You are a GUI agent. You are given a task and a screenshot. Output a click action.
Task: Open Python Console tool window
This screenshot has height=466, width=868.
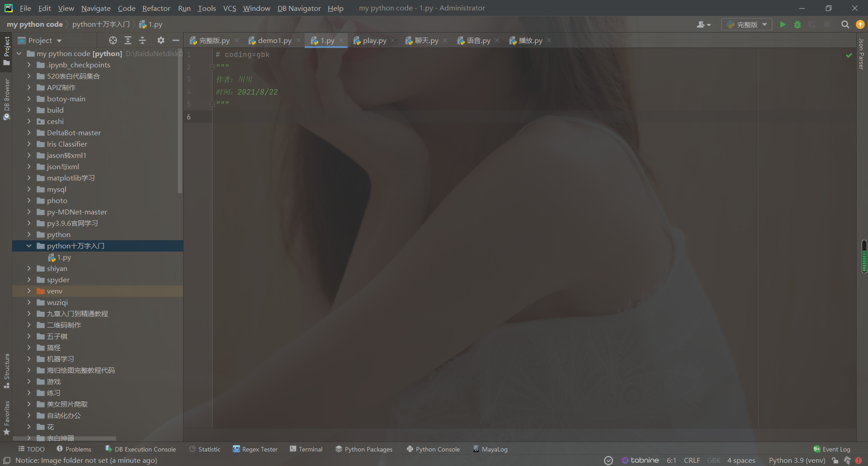433,449
